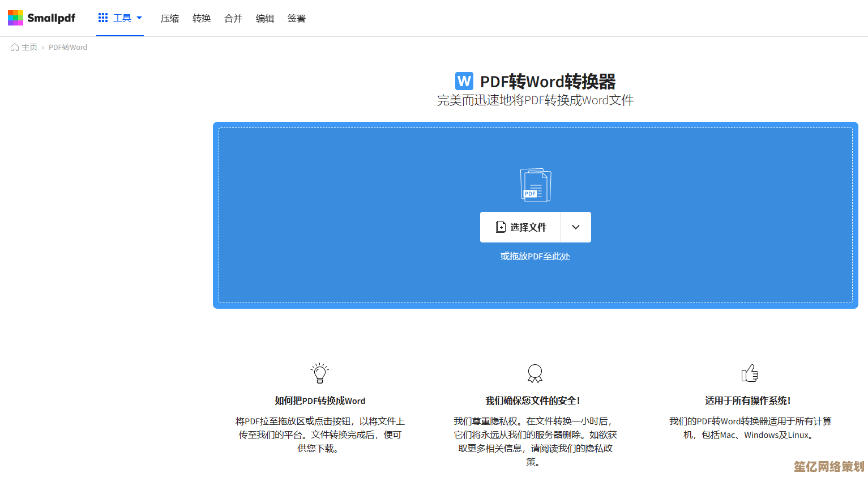Image resolution: width=868 pixels, height=477 pixels.
Task: Open the 转换 menu item
Action: (x=202, y=19)
